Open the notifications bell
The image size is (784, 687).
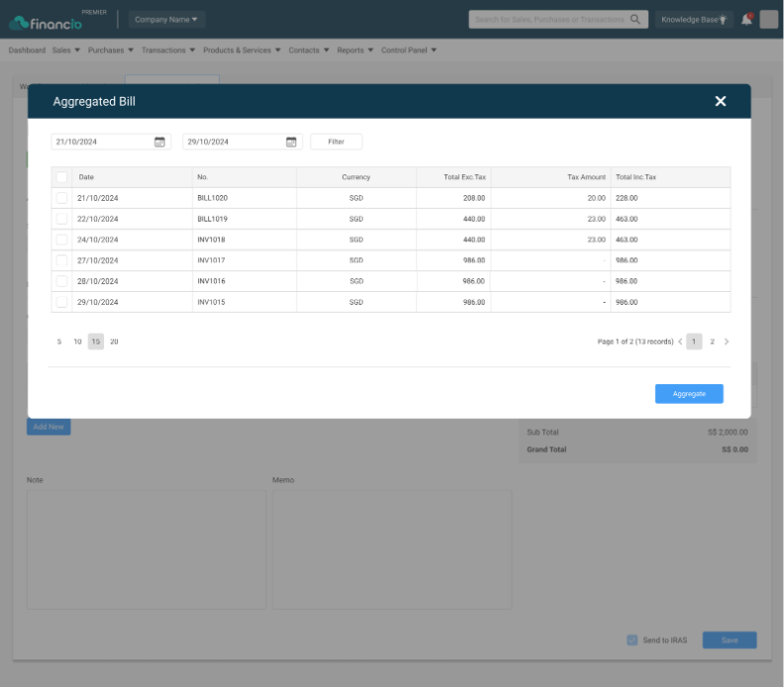tap(746, 20)
